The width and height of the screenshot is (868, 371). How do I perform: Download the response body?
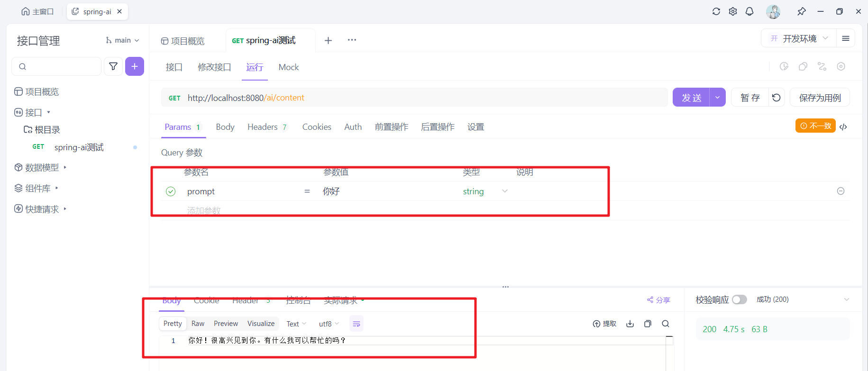click(x=630, y=324)
